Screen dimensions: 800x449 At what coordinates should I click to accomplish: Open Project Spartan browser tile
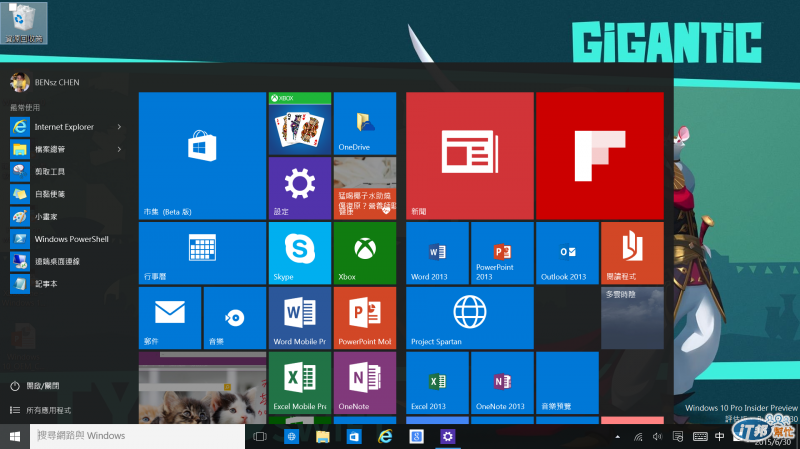470,318
